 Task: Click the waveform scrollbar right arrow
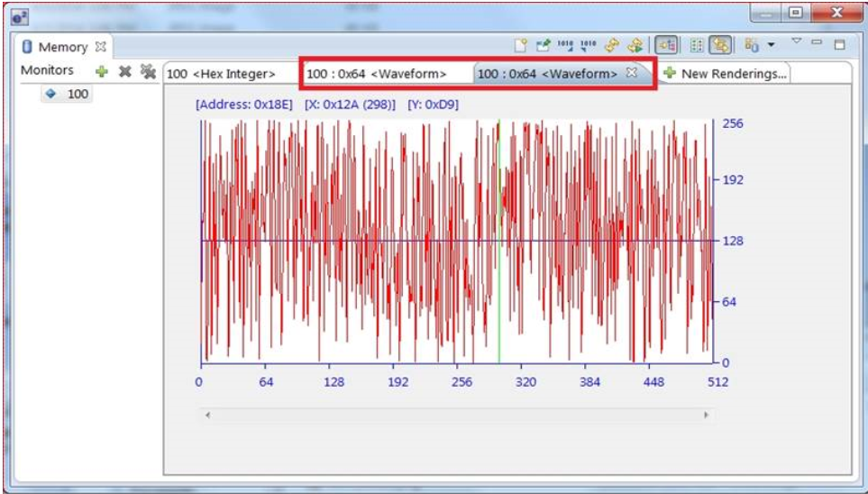tap(707, 415)
